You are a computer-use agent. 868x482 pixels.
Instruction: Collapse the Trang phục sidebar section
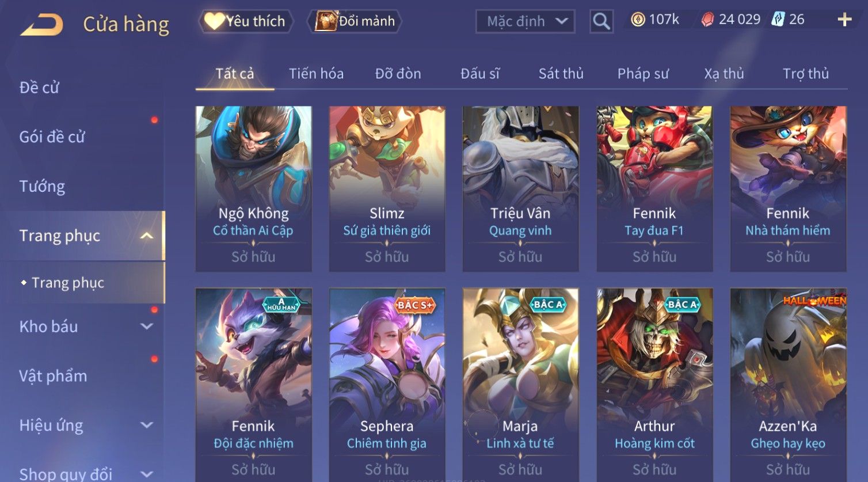coord(147,236)
